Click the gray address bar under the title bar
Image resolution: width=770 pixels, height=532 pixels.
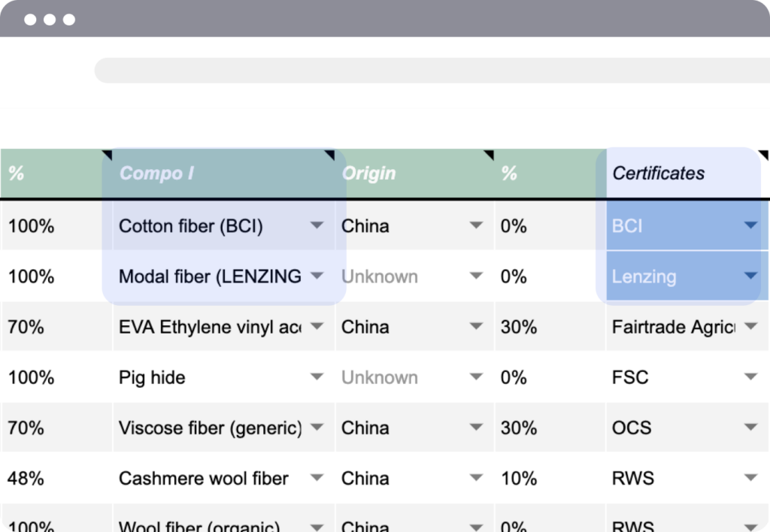[x=432, y=70]
